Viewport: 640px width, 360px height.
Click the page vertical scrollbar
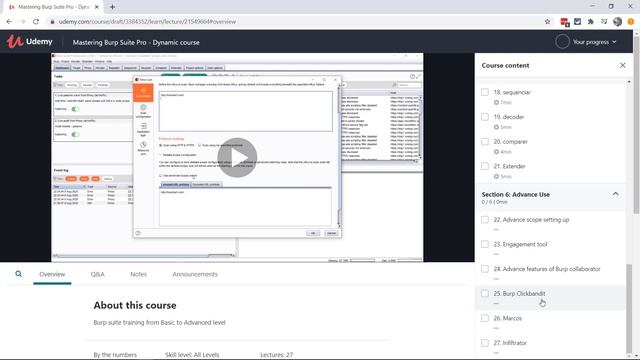click(636, 124)
